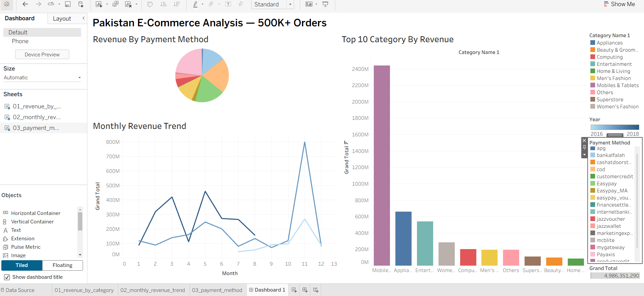Image resolution: width=644 pixels, height=296 pixels.
Task: Duplicate the sheet via toolbar icon
Action: 116,4
